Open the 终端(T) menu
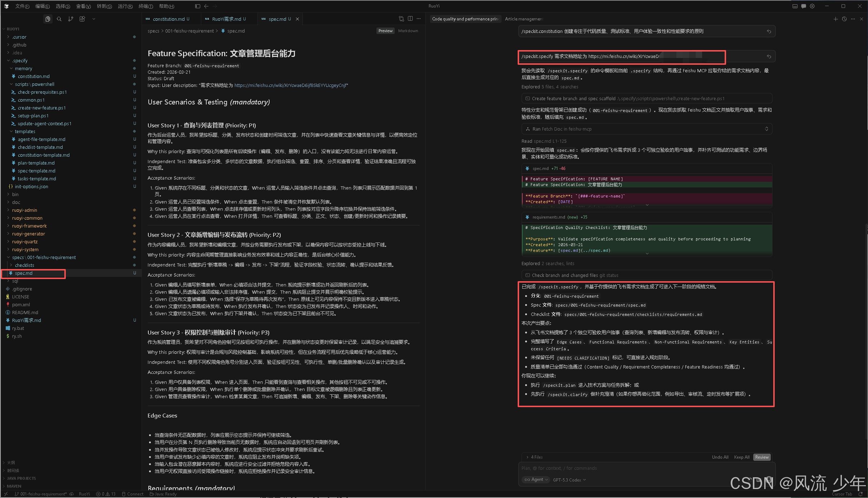This screenshot has height=498, width=868. tap(146, 6)
